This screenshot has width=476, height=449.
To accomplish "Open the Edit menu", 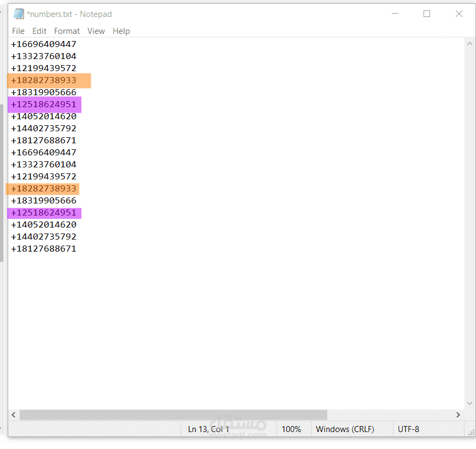I will 39,31.
